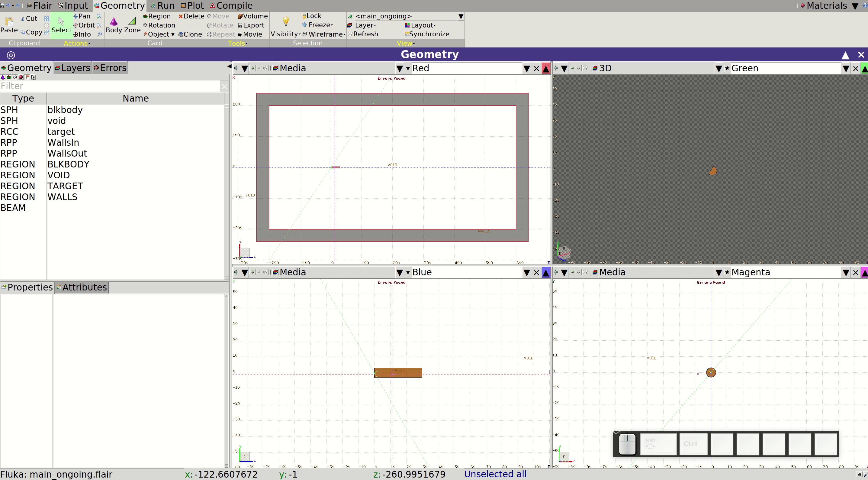Click the redo arrow icon

pos(18,5)
